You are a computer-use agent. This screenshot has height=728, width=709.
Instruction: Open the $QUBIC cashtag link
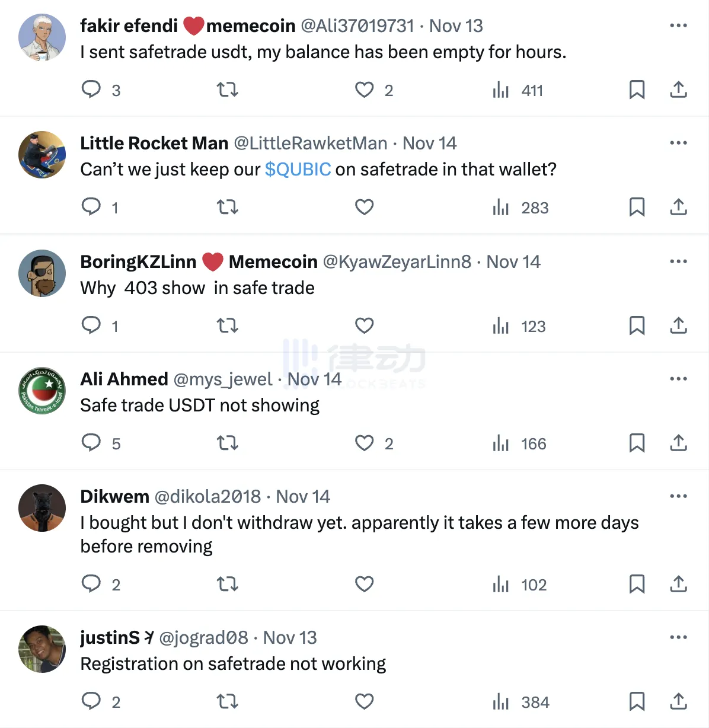(x=298, y=170)
